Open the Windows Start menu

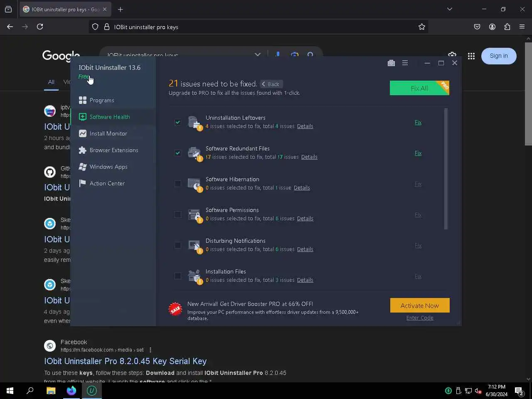(x=10, y=391)
